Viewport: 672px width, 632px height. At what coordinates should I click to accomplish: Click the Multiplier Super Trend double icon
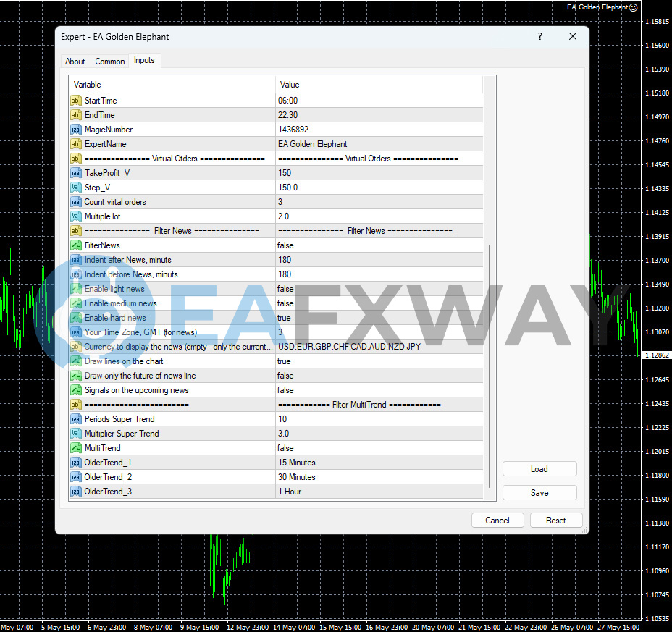pos(75,434)
